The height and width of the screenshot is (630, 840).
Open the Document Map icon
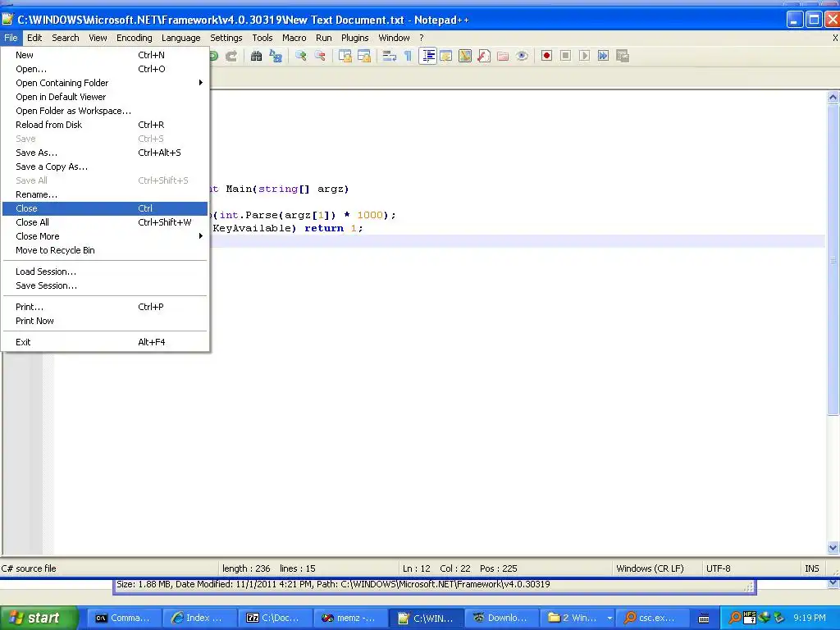(x=465, y=56)
